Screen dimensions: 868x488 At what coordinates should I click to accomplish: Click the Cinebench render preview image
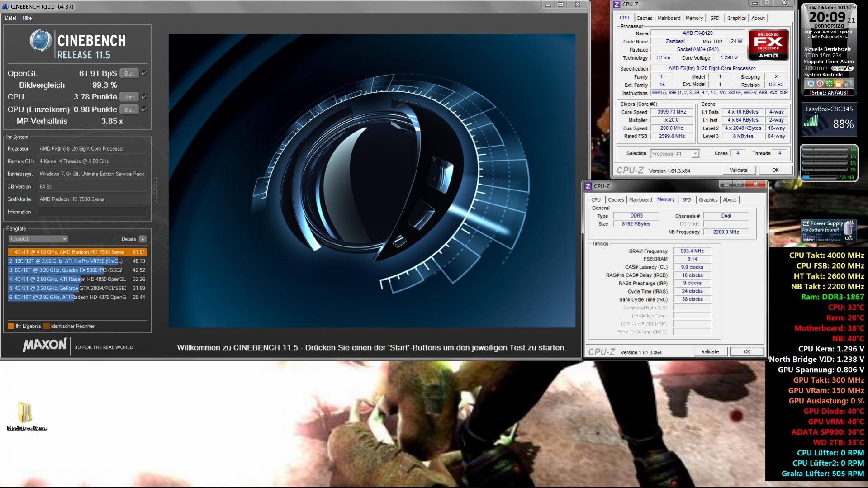[372, 180]
